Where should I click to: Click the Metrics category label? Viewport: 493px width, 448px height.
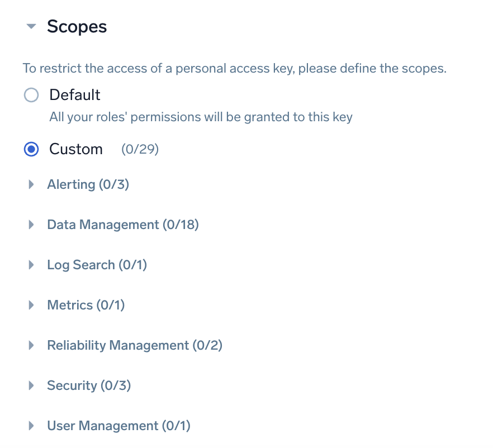(86, 304)
